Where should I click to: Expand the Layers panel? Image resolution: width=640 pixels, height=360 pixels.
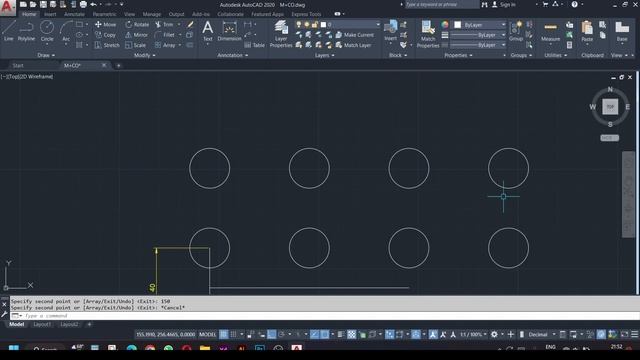click(324, 55)
